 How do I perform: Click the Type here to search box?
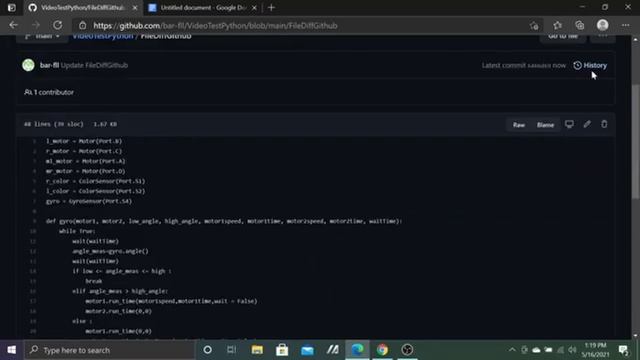110,350
